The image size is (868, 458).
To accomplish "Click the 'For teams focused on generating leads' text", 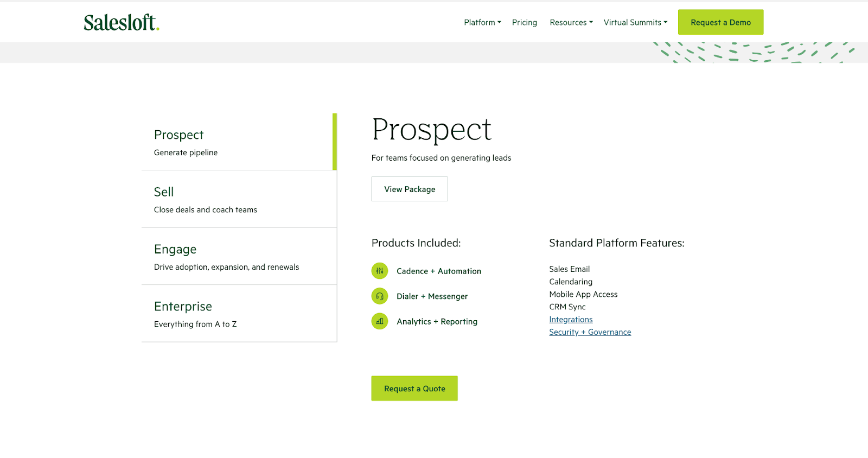I will tap(441, 158).
